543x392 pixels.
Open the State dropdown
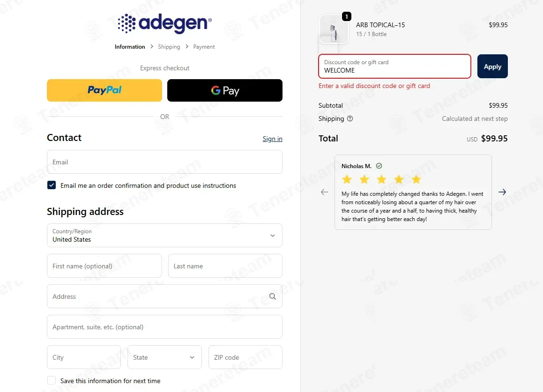[164, 357]
